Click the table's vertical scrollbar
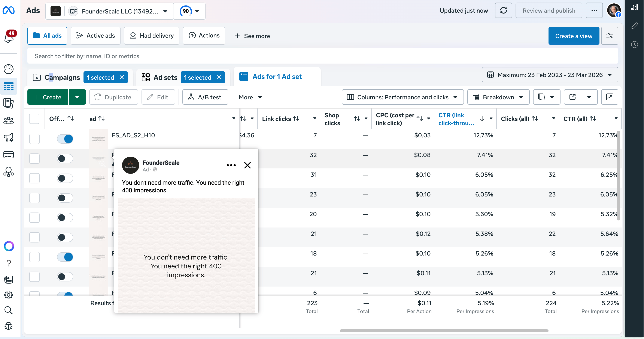This screenshot has width=644, height=339. [619, 176]
